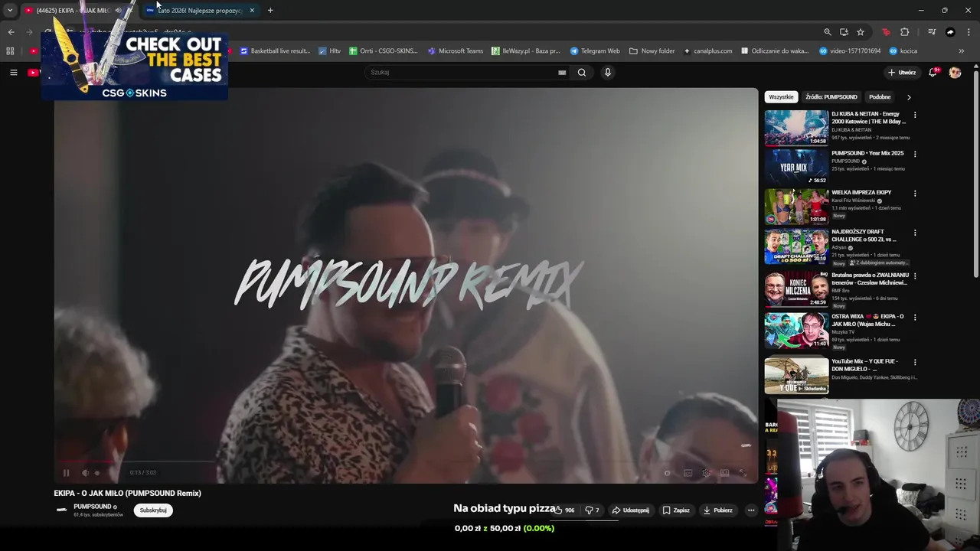Viewport: 980px width, 551px height.
Task: Start voice search with the microphone icon
Action: pyautogui.click(x=608, y=72)
